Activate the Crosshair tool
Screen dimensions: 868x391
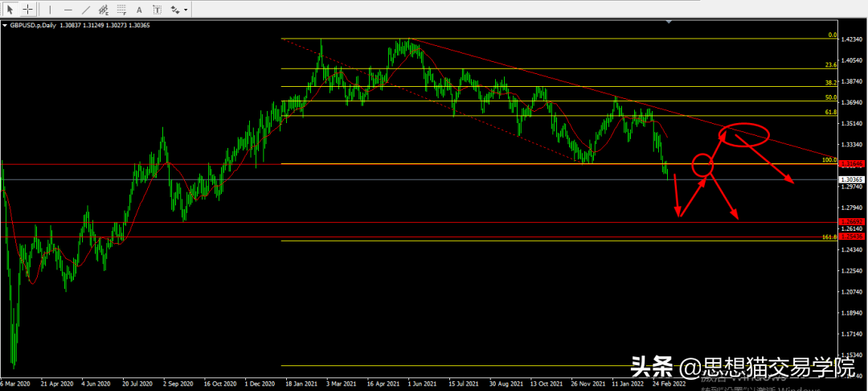coord(27,9)
